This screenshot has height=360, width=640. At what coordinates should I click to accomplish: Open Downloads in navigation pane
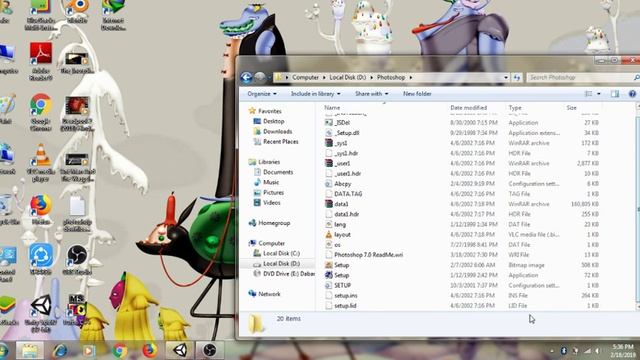[x=278, y=131]
